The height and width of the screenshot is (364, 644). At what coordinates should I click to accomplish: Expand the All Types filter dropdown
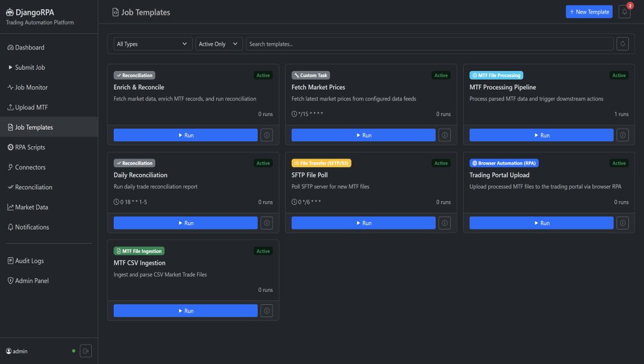coord(152,44)
